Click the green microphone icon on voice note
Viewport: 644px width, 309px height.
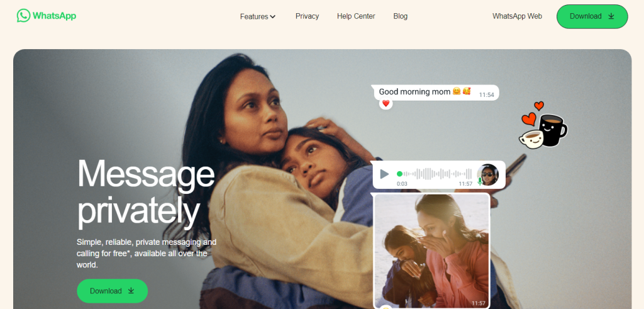[480, 181]
